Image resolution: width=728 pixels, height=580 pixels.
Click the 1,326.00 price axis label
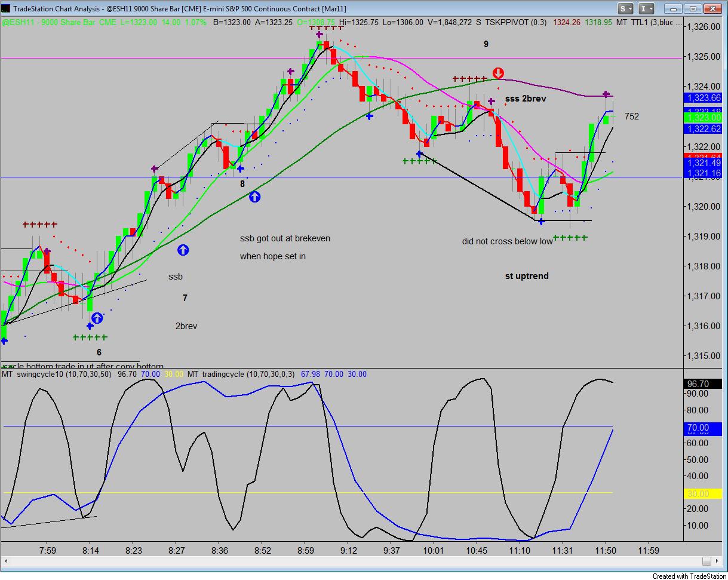click(x=704, y=27)
